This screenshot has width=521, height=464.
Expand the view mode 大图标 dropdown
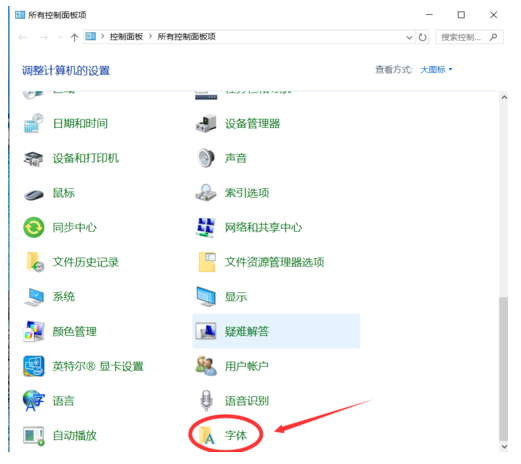pos(436,70)
